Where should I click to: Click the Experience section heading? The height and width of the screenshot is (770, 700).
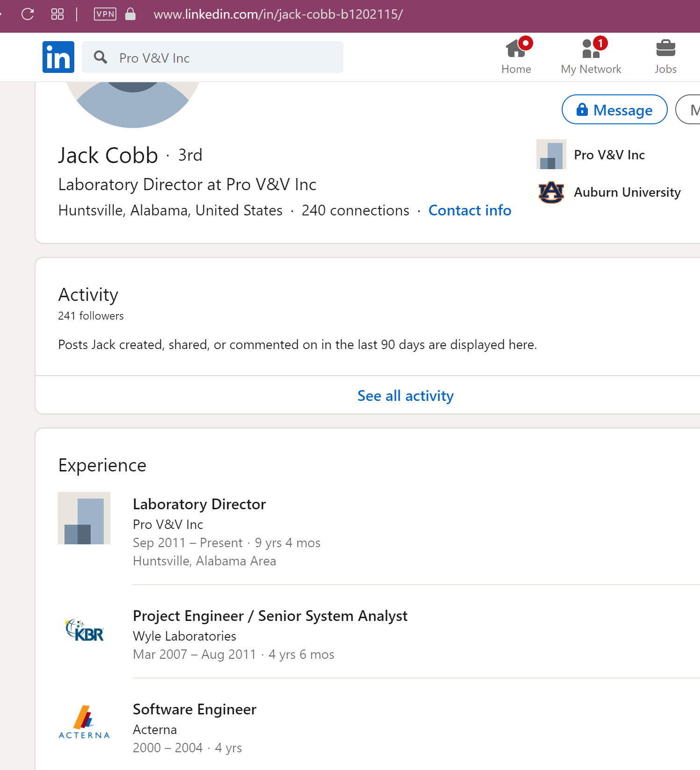[102, 465]
